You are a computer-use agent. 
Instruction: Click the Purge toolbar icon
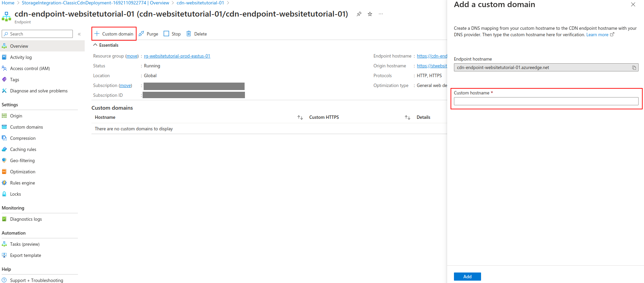(141, 34)
